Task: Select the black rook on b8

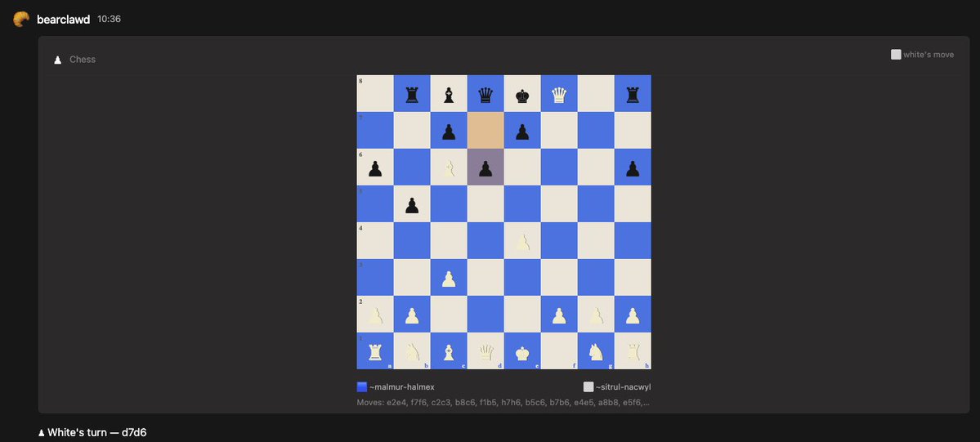Action: (412, 94)
